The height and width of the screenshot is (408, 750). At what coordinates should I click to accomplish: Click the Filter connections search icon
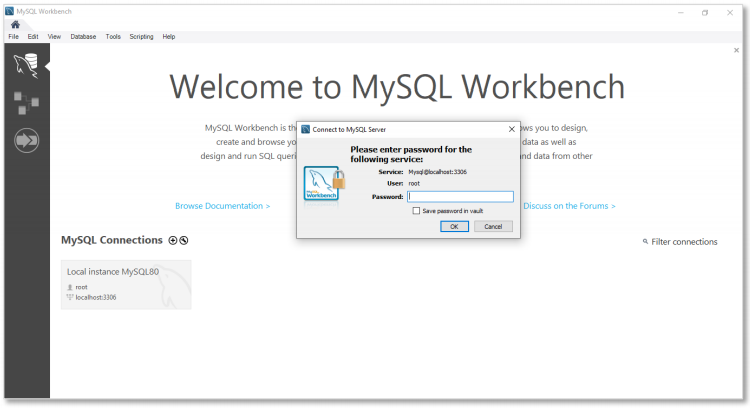pos(645,242)
